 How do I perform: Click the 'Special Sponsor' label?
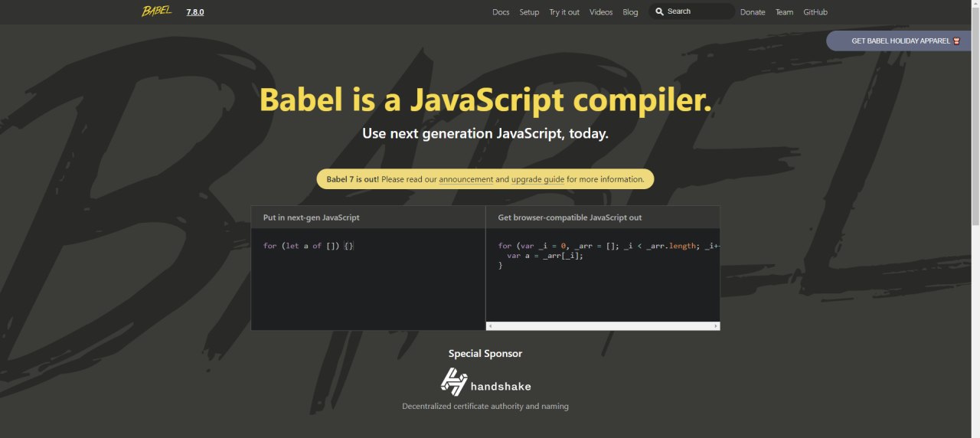click(x=485, y=354)
